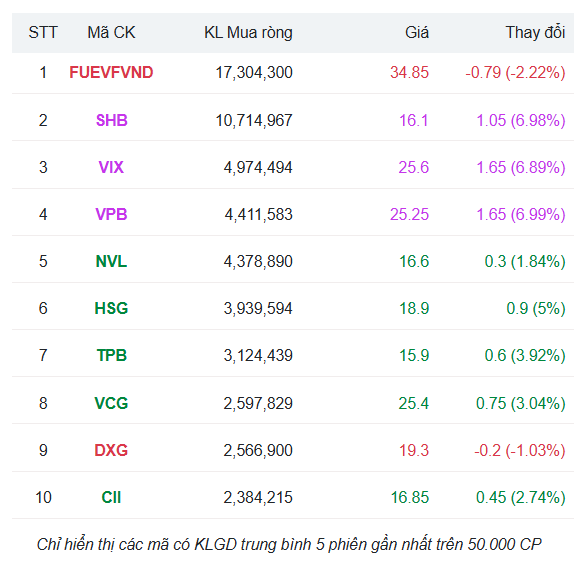This screenshot has height=566, width=583.
Task: Open the HSG stock symbol
Action: (x=111, y=308)
